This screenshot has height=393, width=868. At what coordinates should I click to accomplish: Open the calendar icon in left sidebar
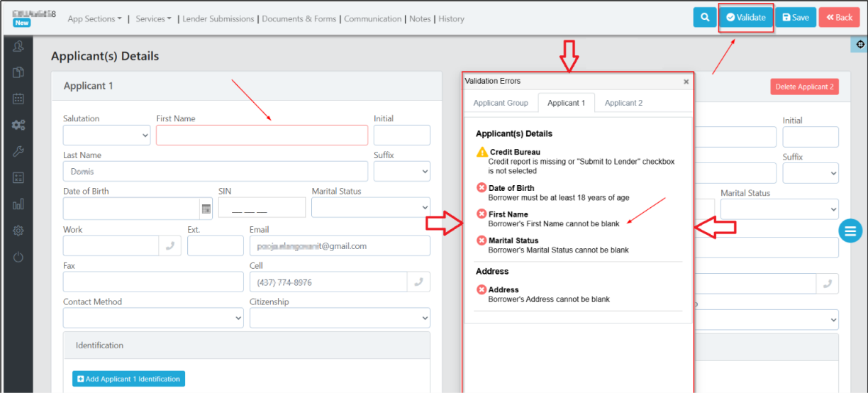click(18, 99)
